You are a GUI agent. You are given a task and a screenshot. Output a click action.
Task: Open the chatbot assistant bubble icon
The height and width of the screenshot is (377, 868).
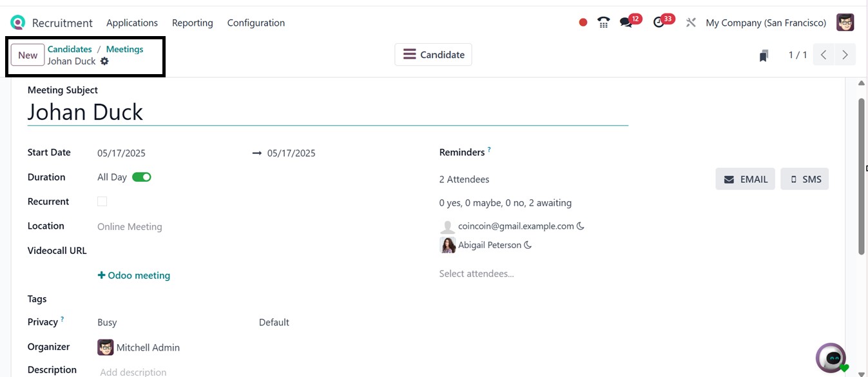pyautogui.click(x=831, y=358)
